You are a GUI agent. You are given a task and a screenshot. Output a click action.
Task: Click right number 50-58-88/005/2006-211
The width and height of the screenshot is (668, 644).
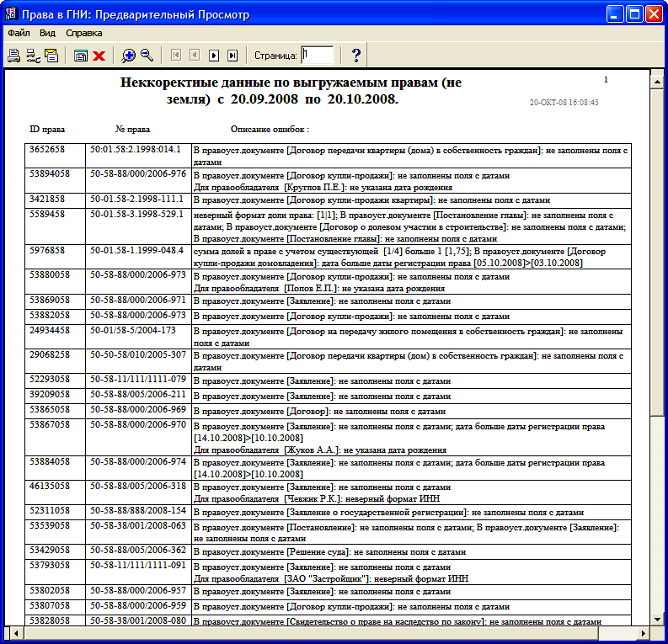[x=138, y=394]
